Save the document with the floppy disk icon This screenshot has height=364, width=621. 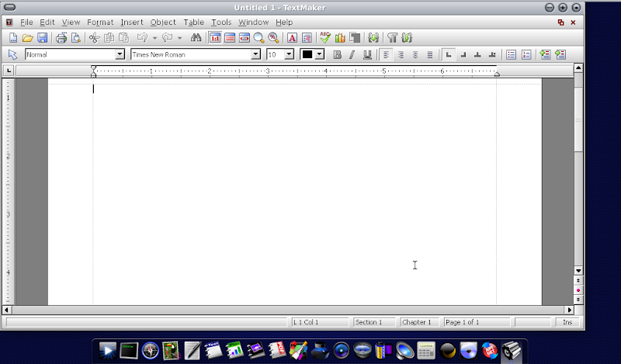click(x=42, y=38)
